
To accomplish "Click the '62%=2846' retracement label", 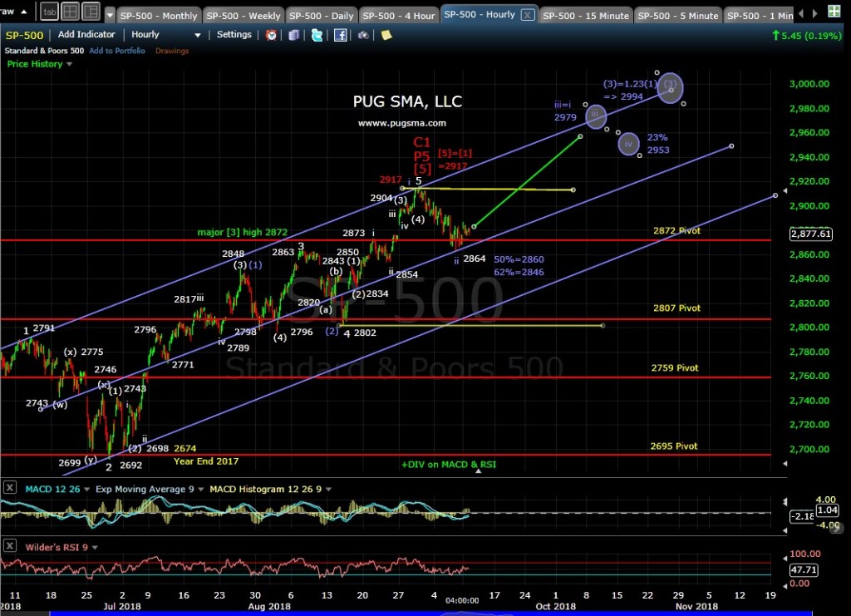I will pyautogui.click(x=519, y=272).
